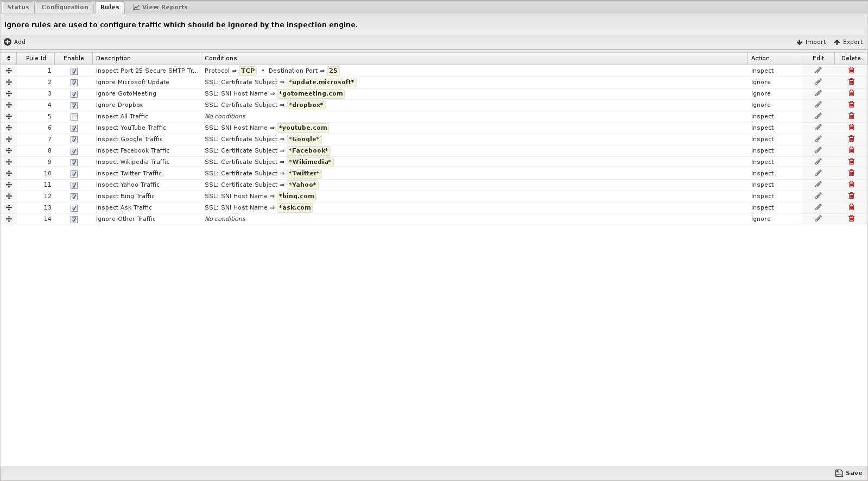Edit the Inspect Bing Traffic rule

click(x=818, y=196)
